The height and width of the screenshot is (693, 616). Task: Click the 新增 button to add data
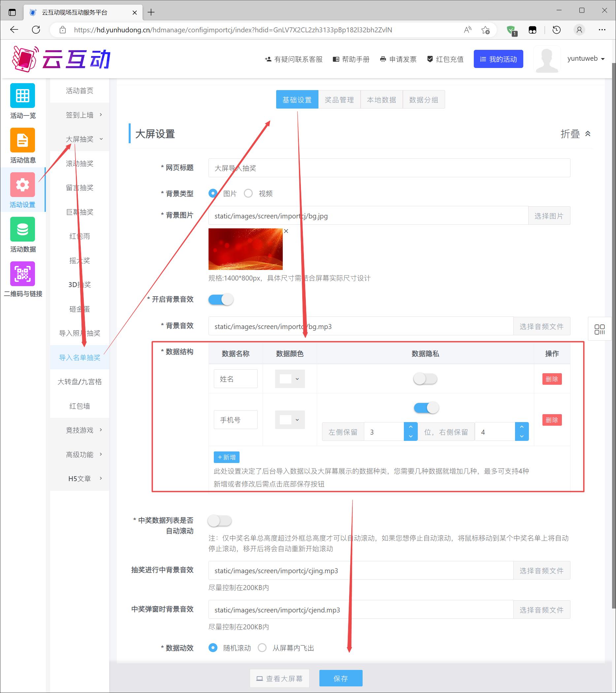(x=226, y=457)
